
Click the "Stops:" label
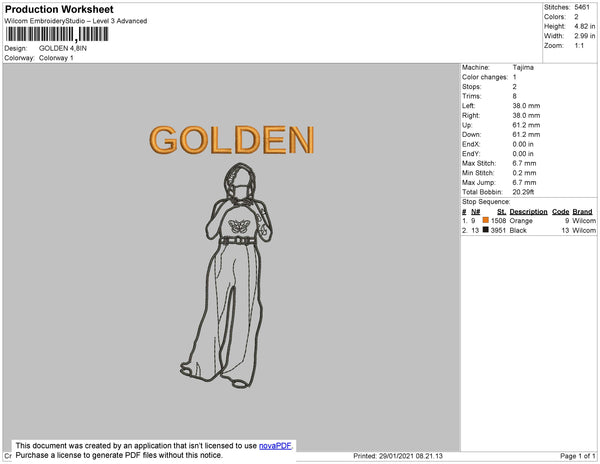(x=471, y=87)
